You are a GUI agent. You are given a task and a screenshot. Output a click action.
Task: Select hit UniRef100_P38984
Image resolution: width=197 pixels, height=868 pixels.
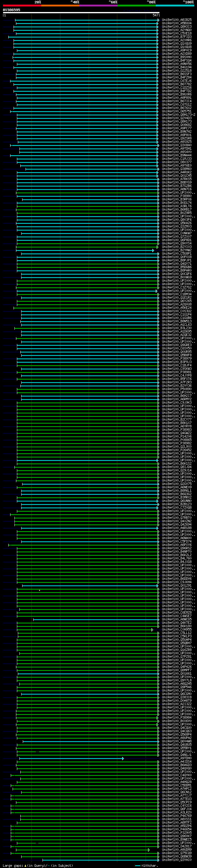click(176, 717)
